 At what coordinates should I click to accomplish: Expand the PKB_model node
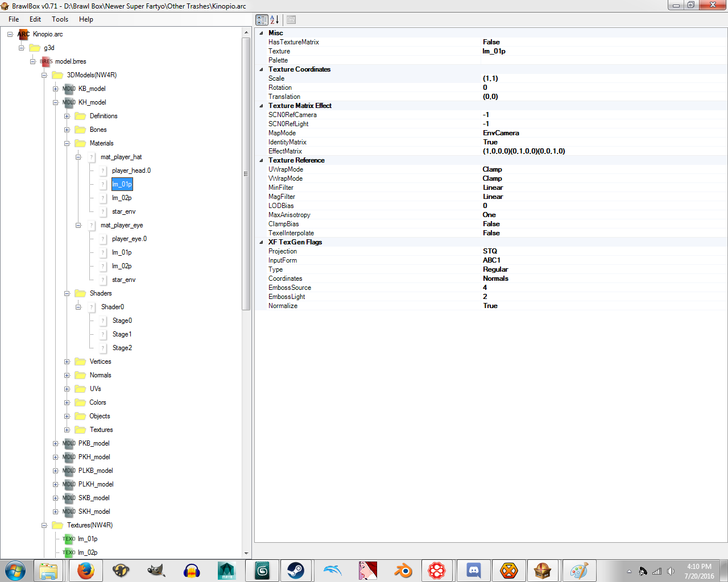56,443
